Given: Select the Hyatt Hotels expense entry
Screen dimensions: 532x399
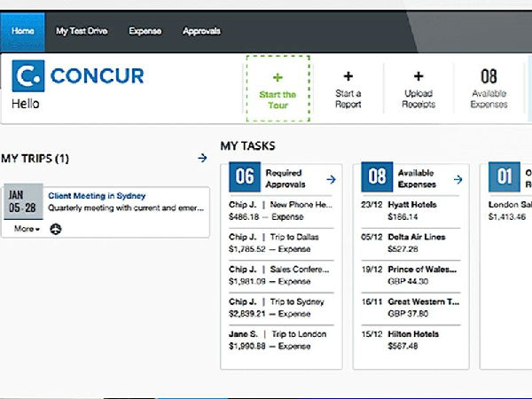Looking at the screenshot, I should tap(411, 209).
